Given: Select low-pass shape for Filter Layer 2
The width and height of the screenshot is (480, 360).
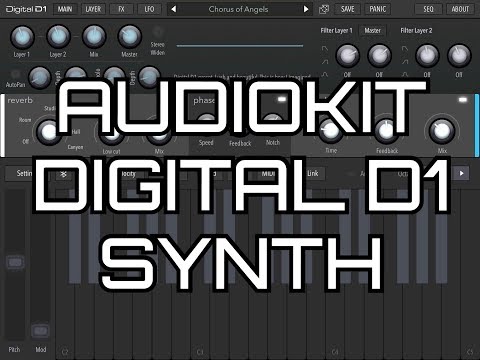Looking at the screenshot, I should (x=405, y=49).
